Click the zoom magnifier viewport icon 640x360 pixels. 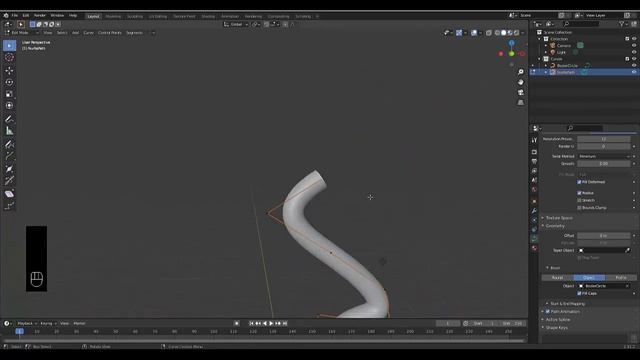[521, 72]
